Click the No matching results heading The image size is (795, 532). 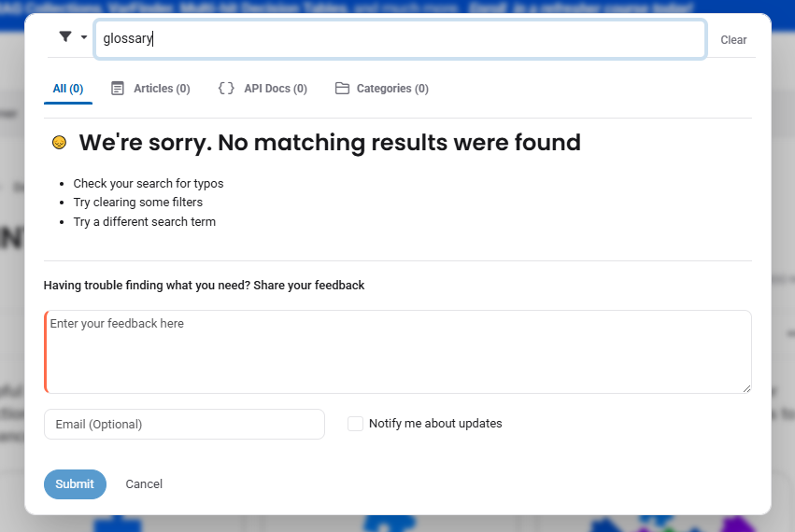coord(330,143)
